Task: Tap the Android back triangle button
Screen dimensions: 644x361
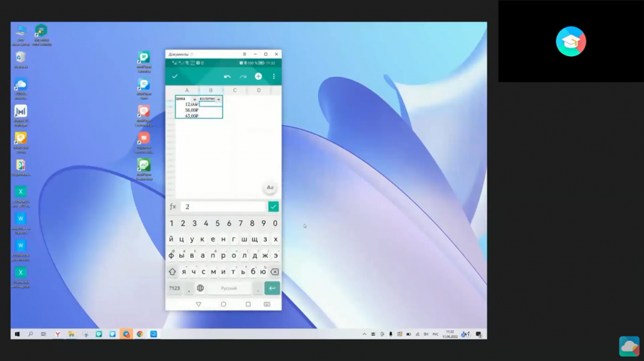Action: pyautogui.click(x=198, y=304)
